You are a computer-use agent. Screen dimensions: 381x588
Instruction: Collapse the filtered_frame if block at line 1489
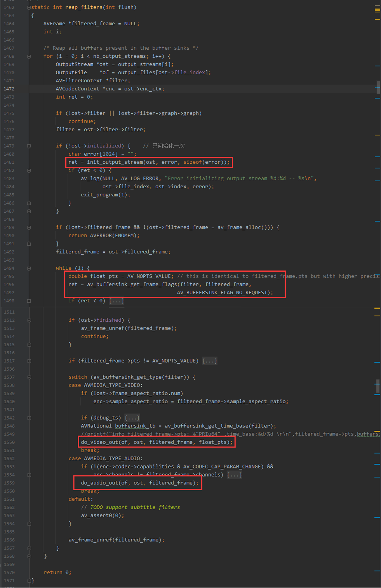point(29,227)
